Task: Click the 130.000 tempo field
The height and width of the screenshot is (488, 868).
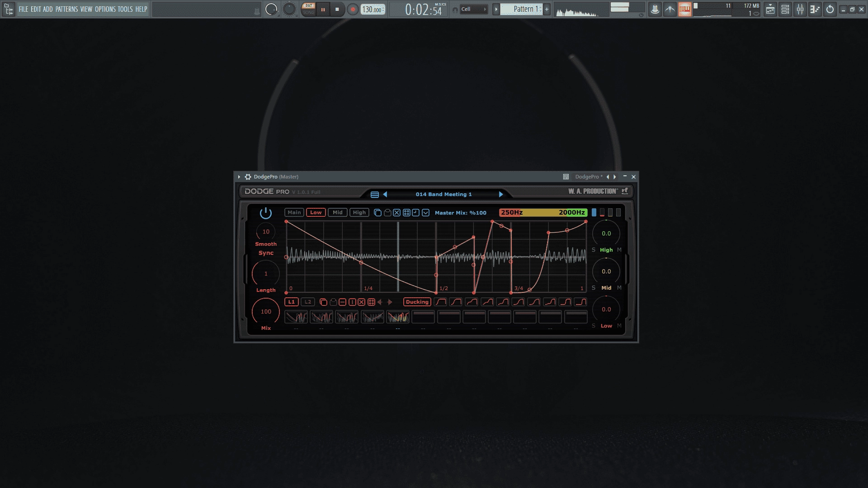Action: click(373, 9)
